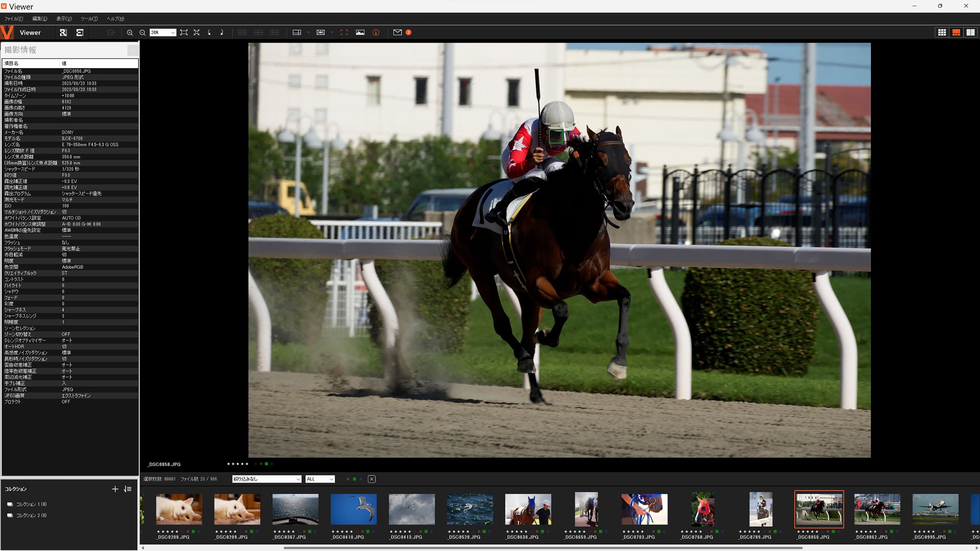Open the ファイル(F) menu

point(13,19)
